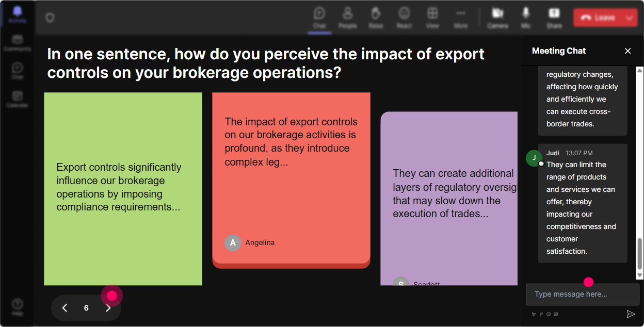Open text formatting options in chat composer

coord(534,314)
